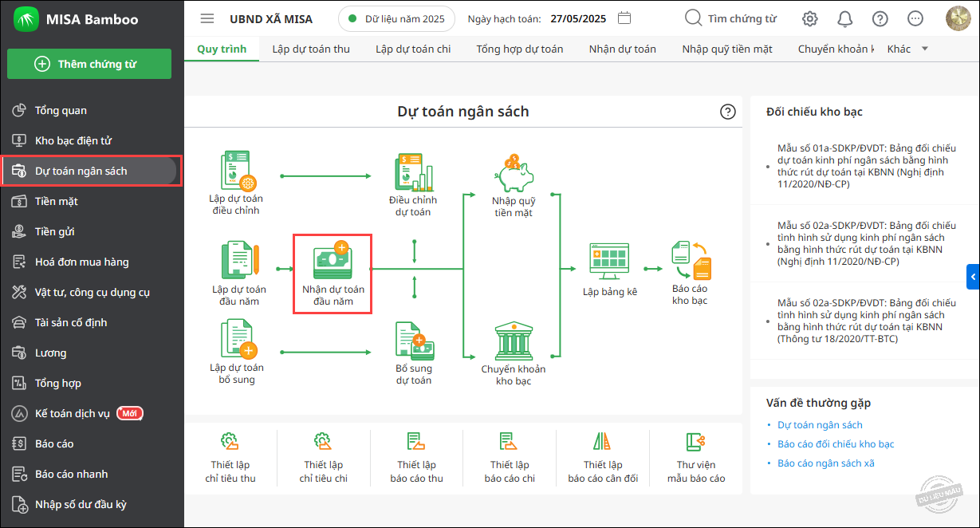Open Lập dự toán điều chỉnh icon
Viewport: 980px width, 528px height.
point(238,171)
